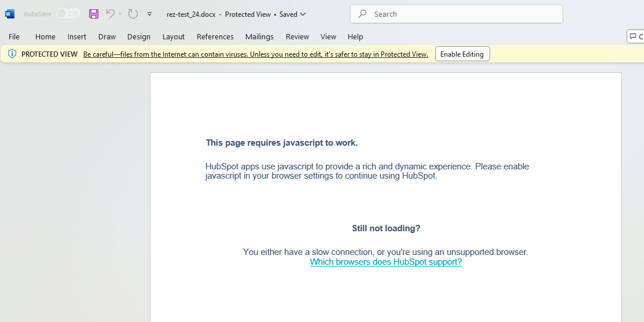Open Customize Quick Access Toolbar dropdown
This screenshot has width=644, height=322.
tap(149, 14)
